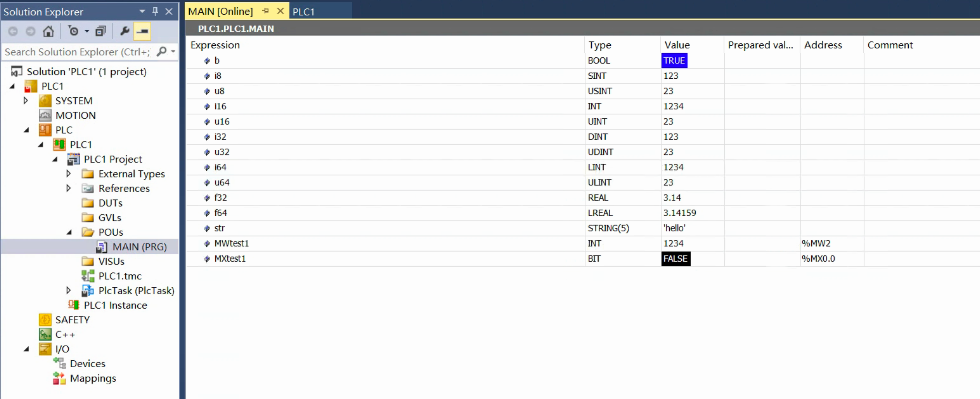
Task: Toggle the FALSE value for MXtest1 BIT
Action: pyautogui.click(x=676, y=258)
